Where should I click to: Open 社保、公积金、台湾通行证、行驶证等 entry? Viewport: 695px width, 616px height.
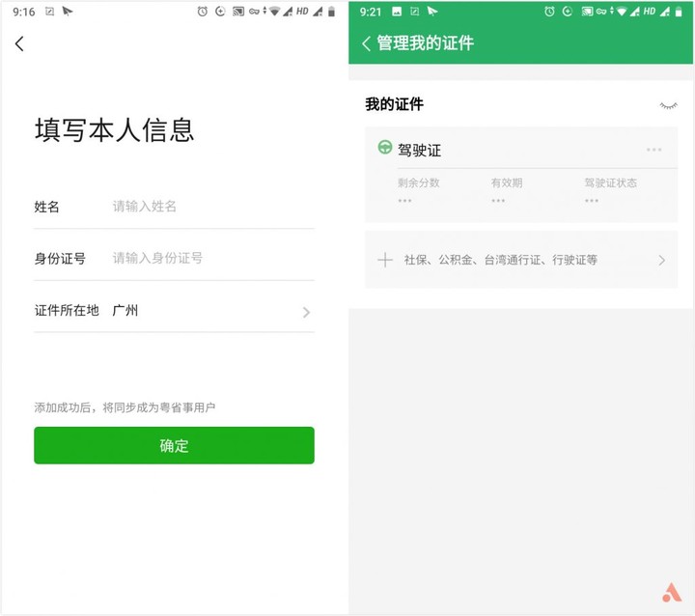[521, 260]
